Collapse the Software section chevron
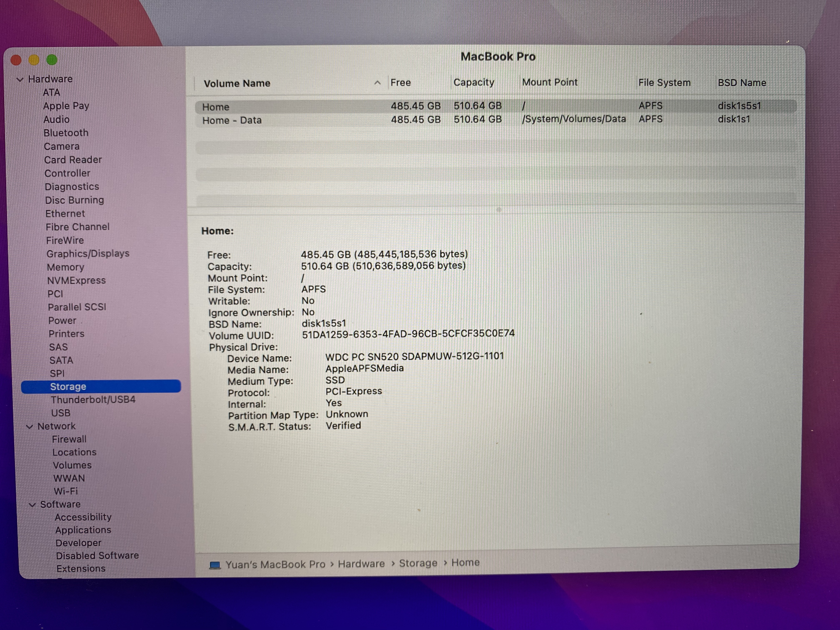840x630 pixels. click(32, 505)
